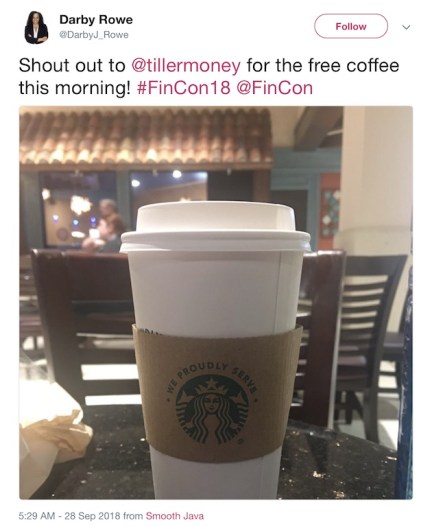This screenshot has width=432, height=527.
Task: Click the words 'this morning!' in tweet
Action: (74, 88)
